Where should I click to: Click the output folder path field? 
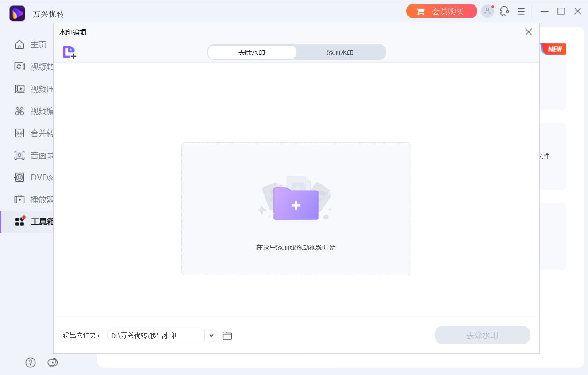pyautogui.click(x=155, y=336)
